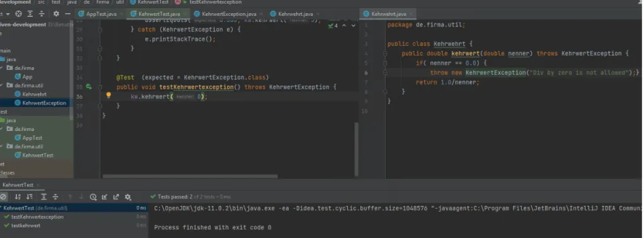
Task: Click the run-test gutter icon on line 35
Action: (89, 87)
